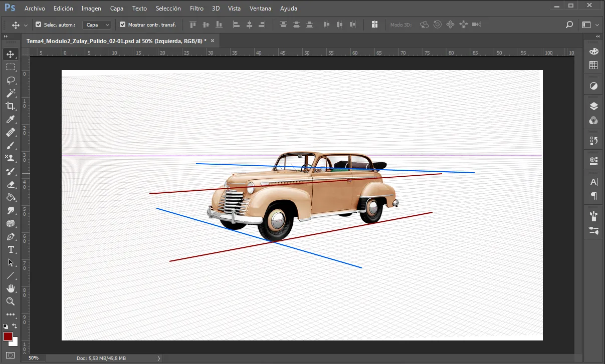The image size is (605, 364).
Task: Open the Brush settings sliders panel icon
Action: pyautogui.click(x=593, y=230)
